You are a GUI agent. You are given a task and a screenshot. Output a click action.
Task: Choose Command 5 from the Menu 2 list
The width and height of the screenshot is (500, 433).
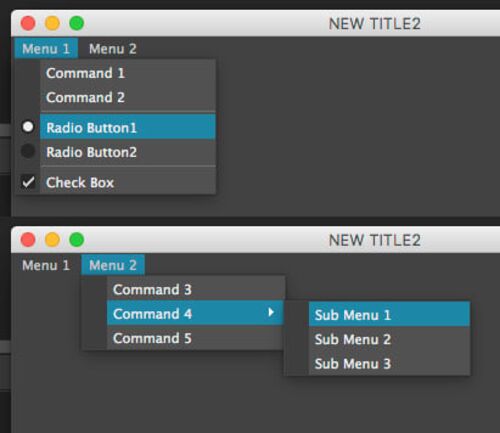[196, 338]
